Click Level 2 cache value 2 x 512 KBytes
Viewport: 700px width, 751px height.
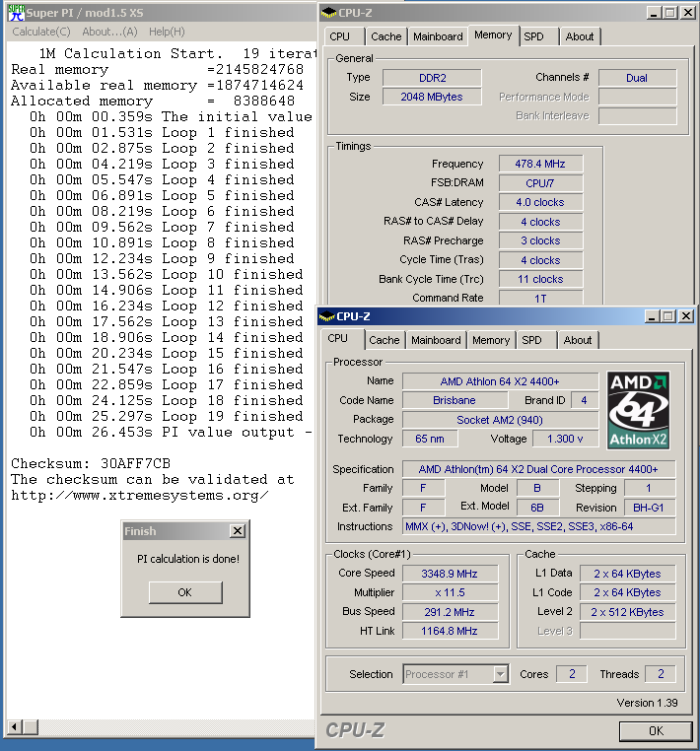pos(628,612)
